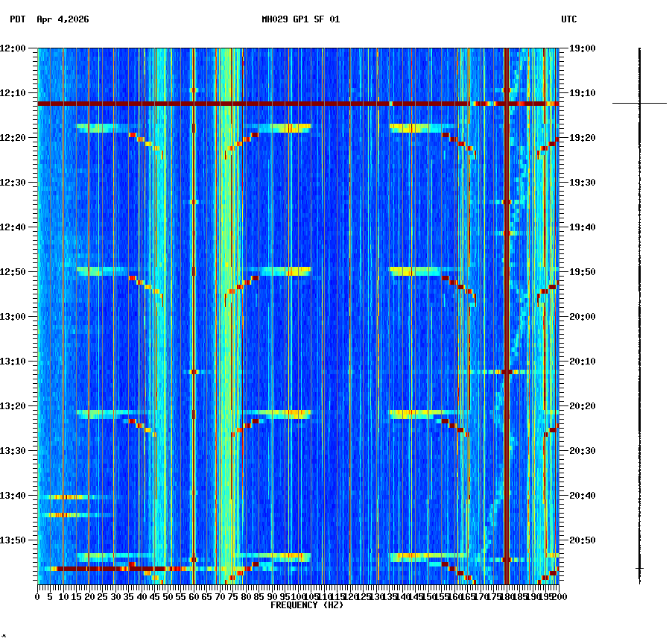The image size is (672, 644).
Task: Click the FREQUENCY (HZ) axis label
Action: coord(308,605)
